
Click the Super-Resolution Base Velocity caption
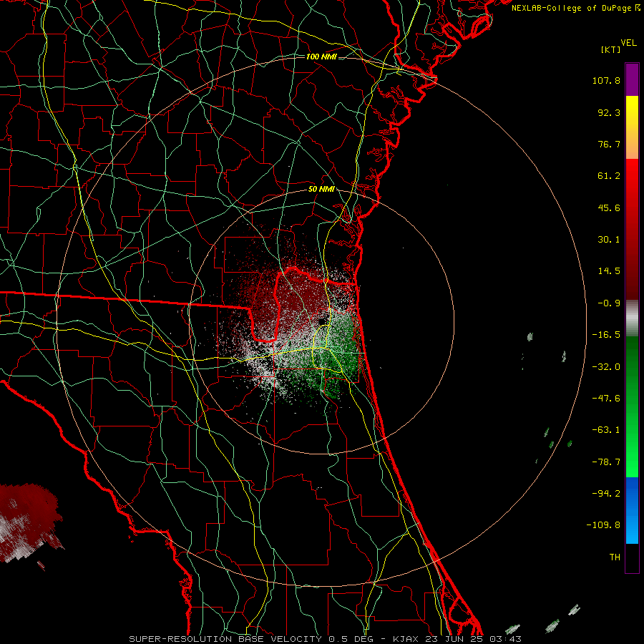click(326, 639)
